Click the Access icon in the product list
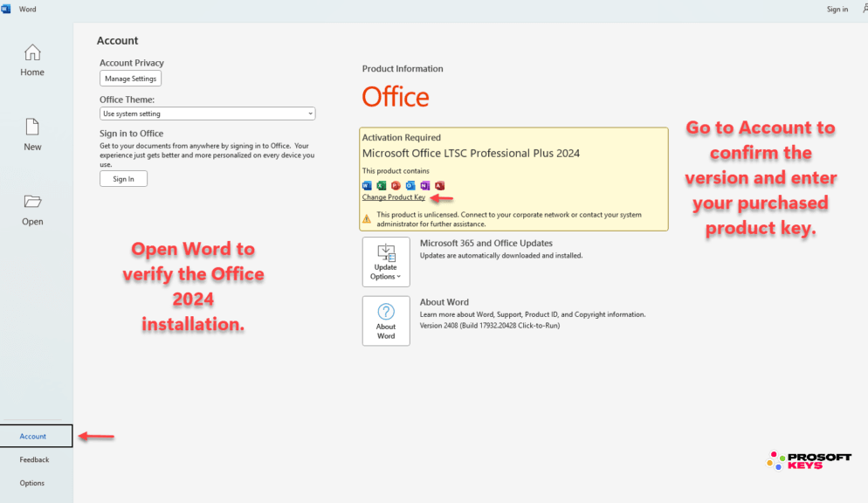The image size is (868, 503). point(440,185)
